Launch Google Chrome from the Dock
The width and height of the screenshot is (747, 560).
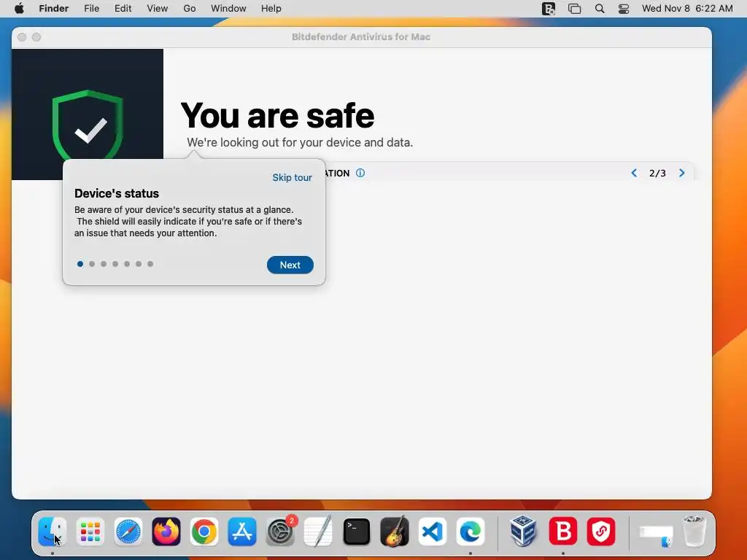204,532
